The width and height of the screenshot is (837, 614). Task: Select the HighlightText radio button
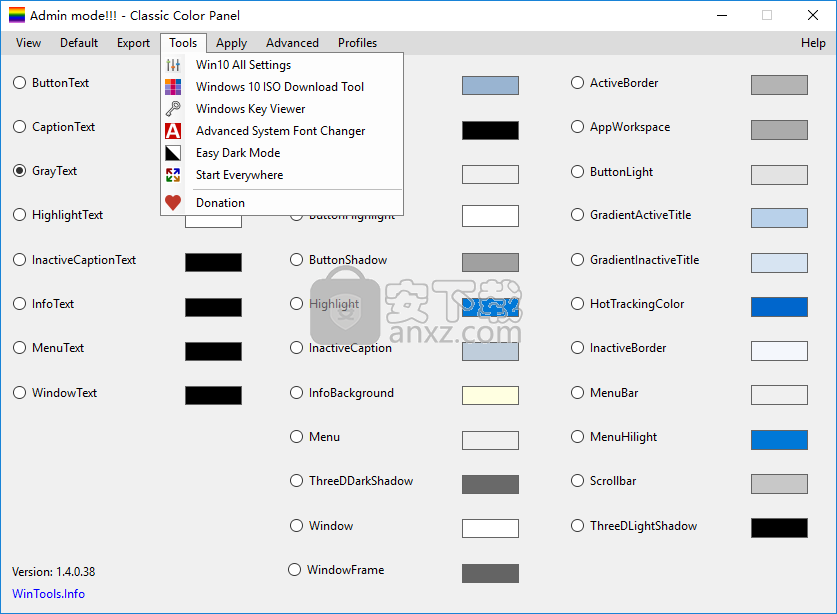pos(20,215)
